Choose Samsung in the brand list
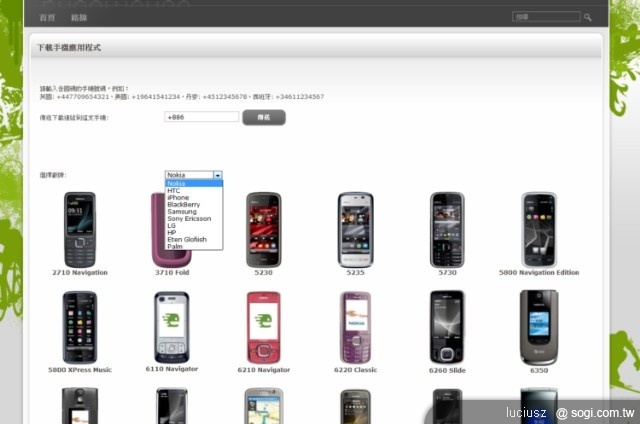The width and height of the screenshot is (640, 424). point(194,211)
